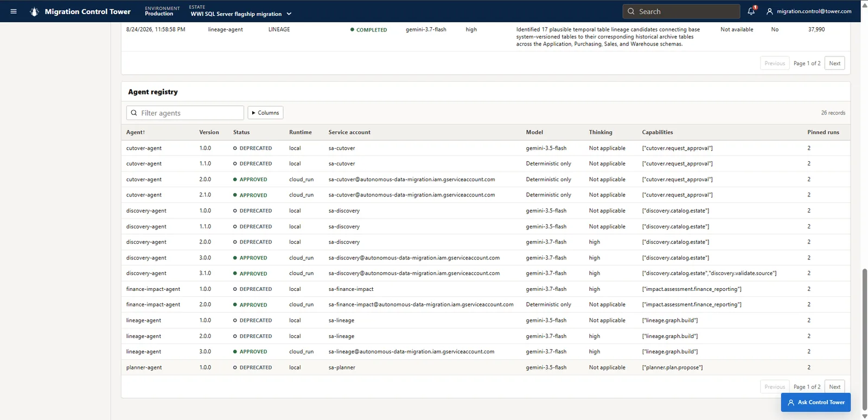The width and height of the screenshot is (868, 420).
Task: Click the Ask Control Tower person icon
Action: point(791,403)
